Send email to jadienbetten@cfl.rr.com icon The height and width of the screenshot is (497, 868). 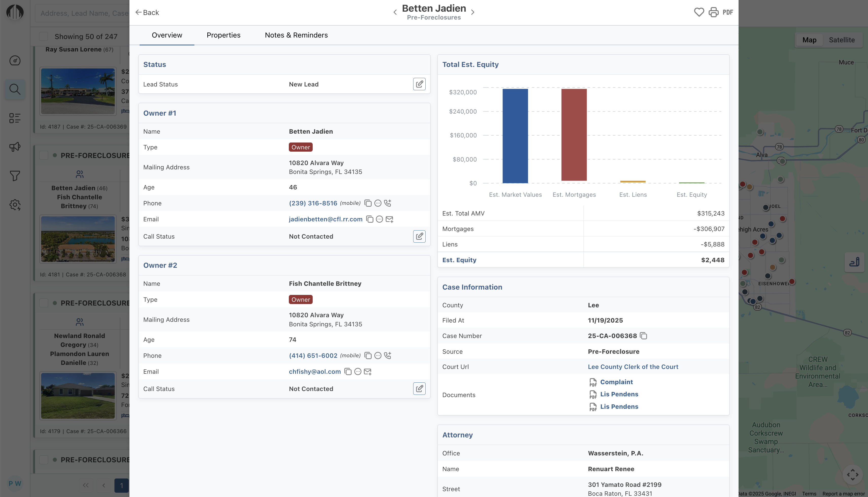point(389,219)
